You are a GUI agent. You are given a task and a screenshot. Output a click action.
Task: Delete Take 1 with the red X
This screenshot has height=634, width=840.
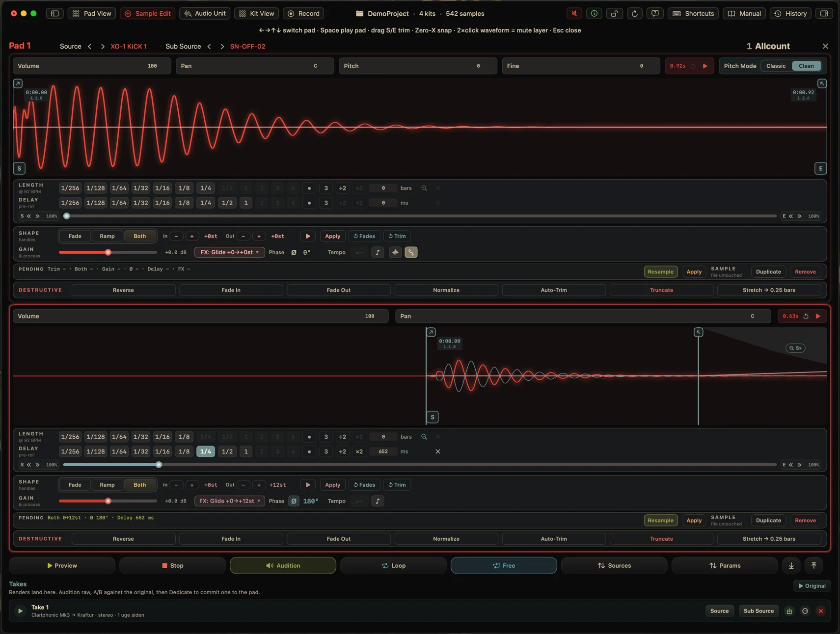[820, 611]
